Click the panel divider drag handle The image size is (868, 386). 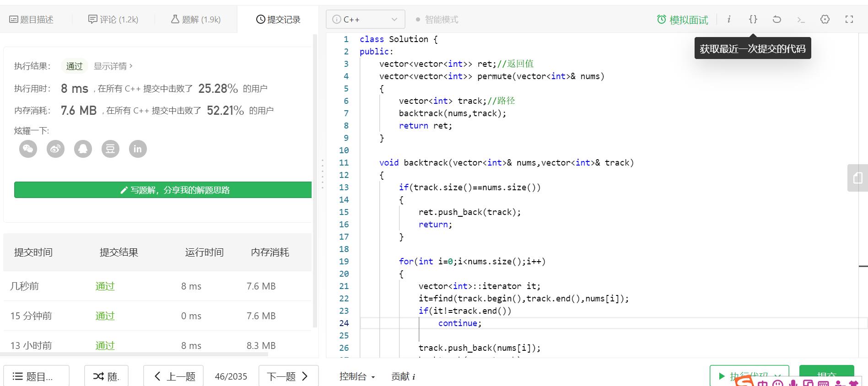pos(323,174)
